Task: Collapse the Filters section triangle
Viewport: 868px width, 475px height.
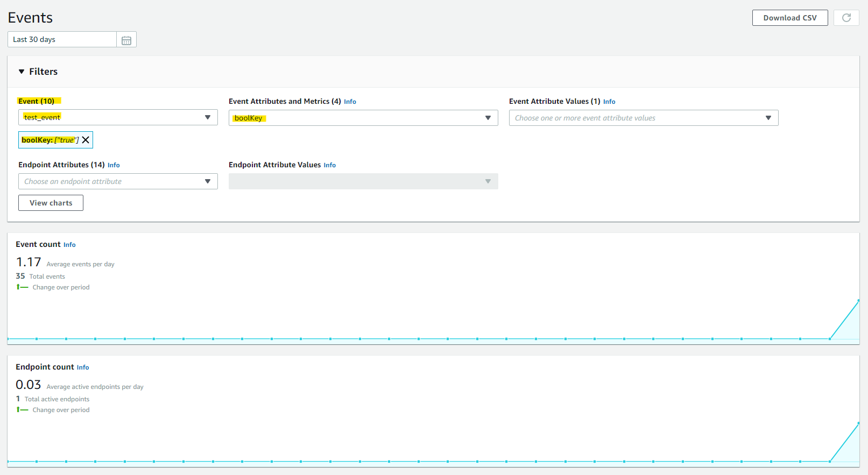Action: pyautogui.click(x=22, y=72)
